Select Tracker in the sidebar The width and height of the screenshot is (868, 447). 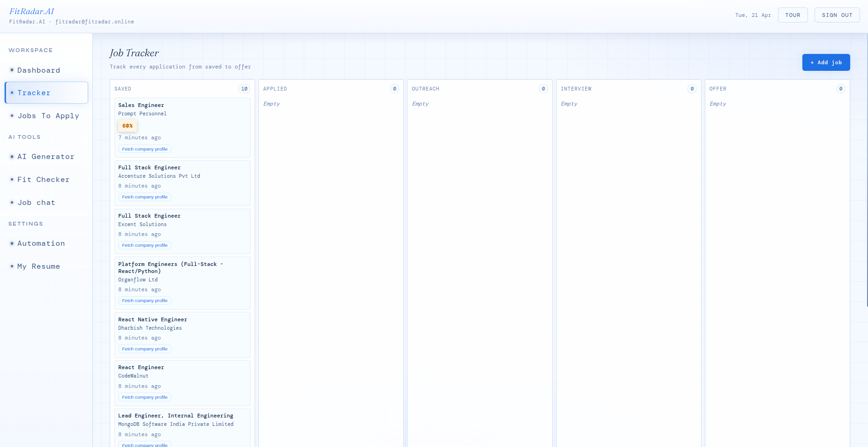point(46,93)
